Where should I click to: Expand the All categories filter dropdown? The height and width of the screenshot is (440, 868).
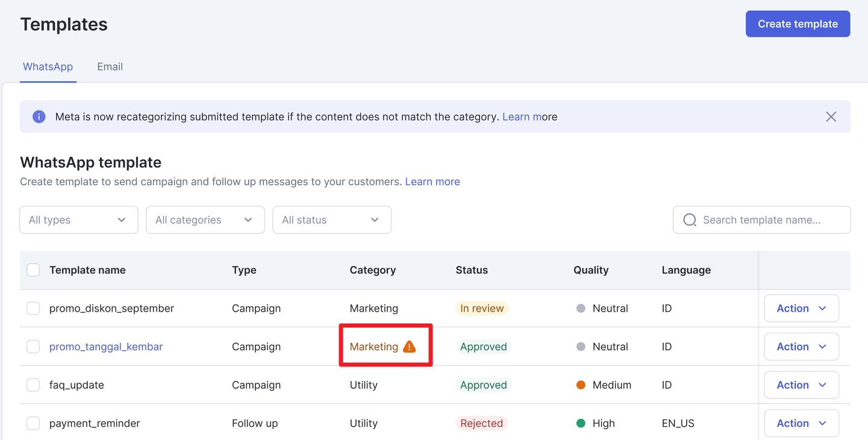pos(205,220)
